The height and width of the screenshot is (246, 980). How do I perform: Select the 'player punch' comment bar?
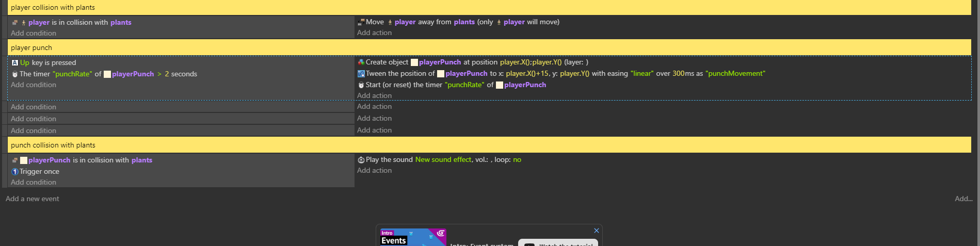[x=489, y=47]
